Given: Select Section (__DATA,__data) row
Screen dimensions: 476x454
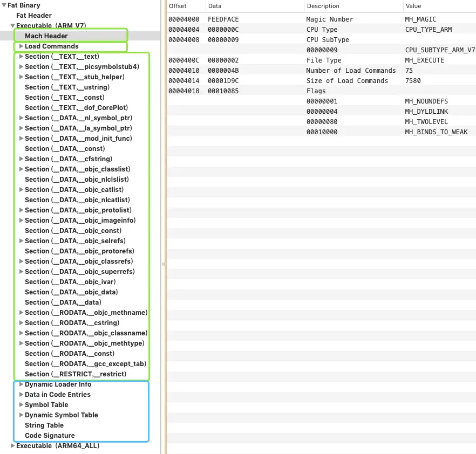Looking at the screenshot, I should pos(63,302).
